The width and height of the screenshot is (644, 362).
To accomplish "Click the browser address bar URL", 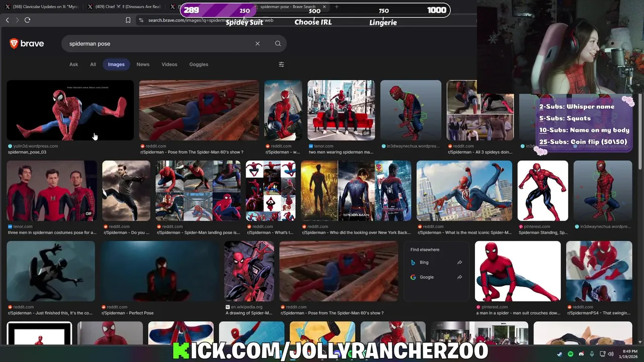I will tap(211, 20).
